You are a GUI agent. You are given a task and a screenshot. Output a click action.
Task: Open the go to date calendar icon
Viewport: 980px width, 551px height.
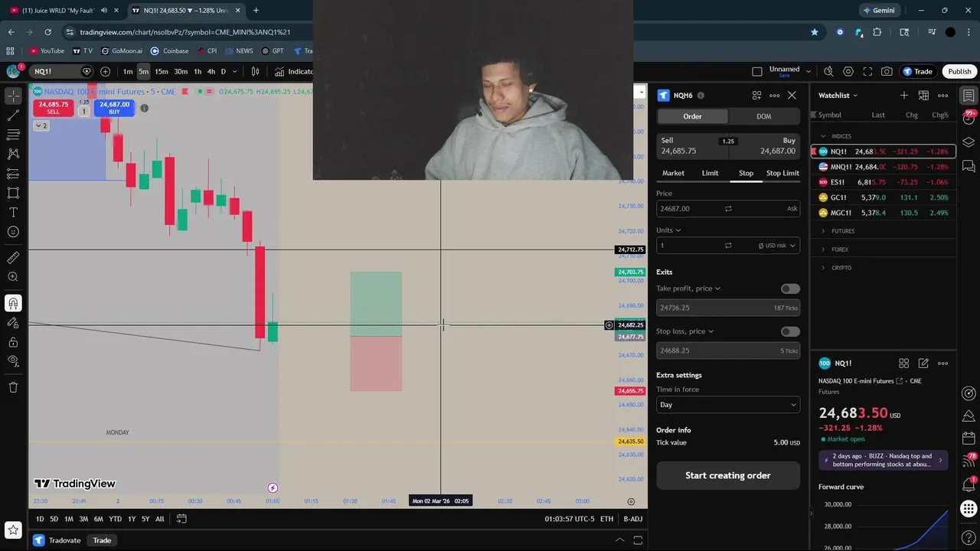tap(181, 519)
